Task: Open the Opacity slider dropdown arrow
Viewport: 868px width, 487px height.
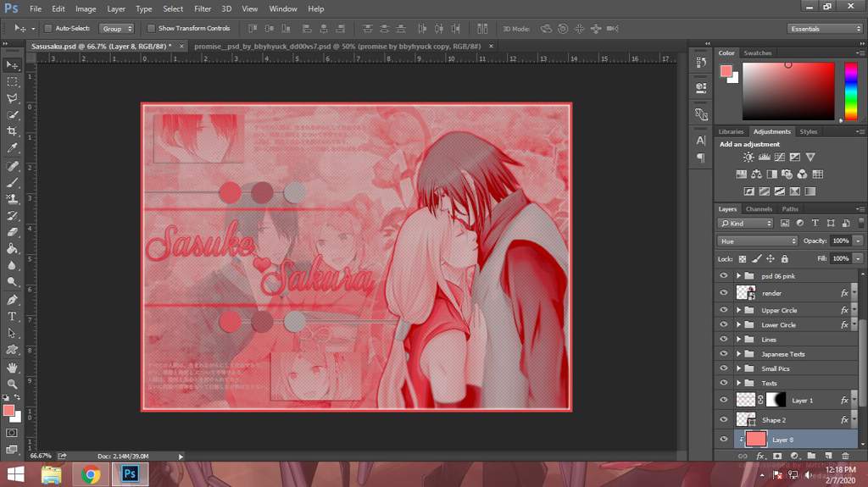Action: click(858, 241)
